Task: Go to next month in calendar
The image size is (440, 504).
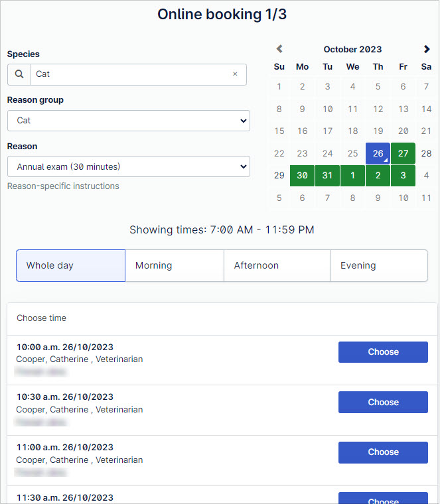Action: click(x=427, y=49)
